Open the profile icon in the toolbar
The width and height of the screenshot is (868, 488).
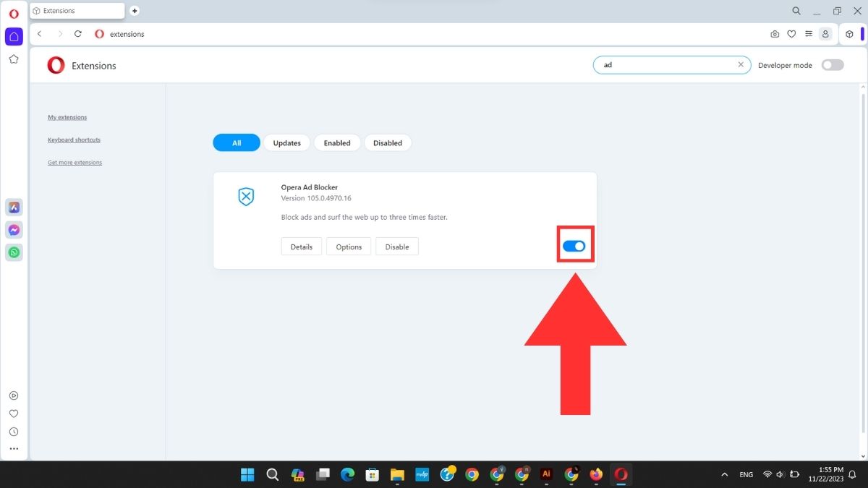825,34
